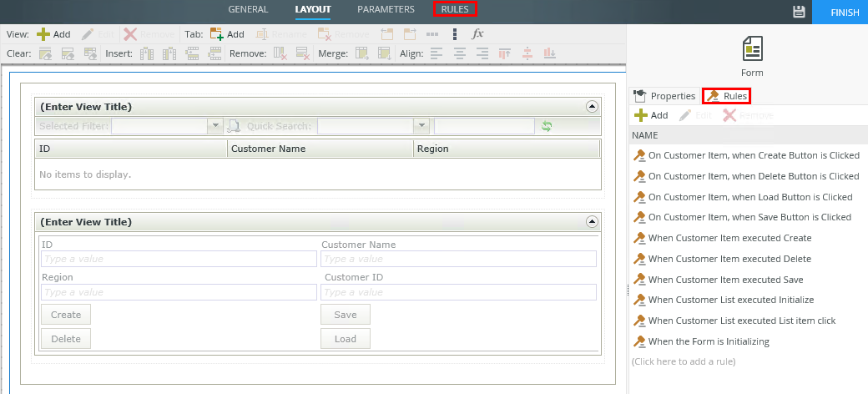Image resolution: width=868 pixels, height=394 pixels.
Task: Click the Add tab icon
Action: click(x=217, y=34)
